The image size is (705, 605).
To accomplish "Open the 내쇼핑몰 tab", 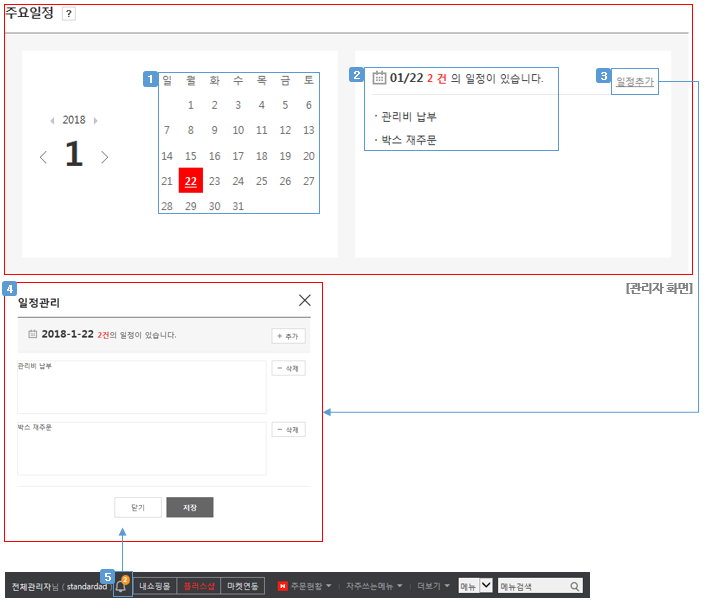I will tap(155, 586).
